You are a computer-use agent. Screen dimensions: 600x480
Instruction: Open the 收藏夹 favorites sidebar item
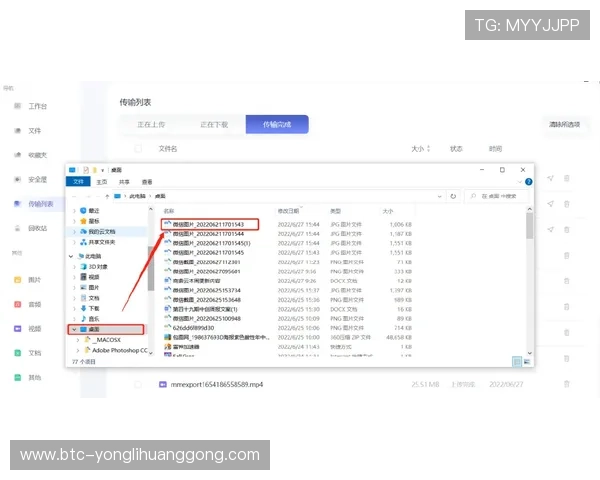point(36,155)
